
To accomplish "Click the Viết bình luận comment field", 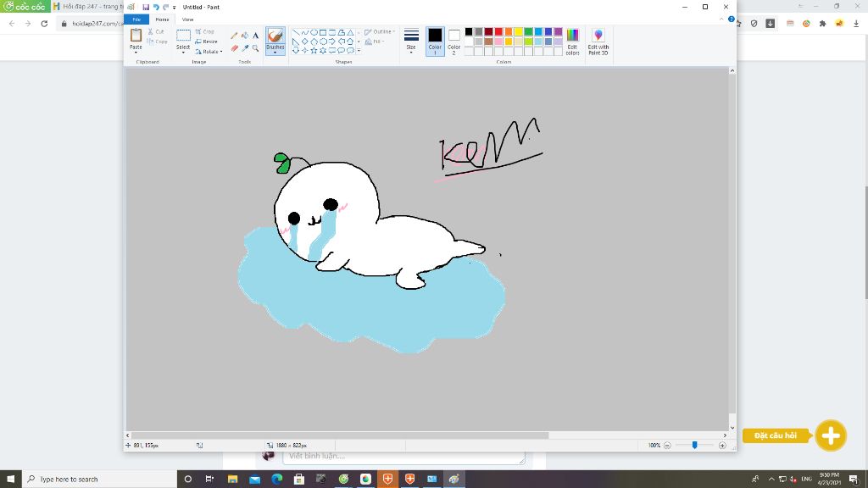I will pos(403,457).
